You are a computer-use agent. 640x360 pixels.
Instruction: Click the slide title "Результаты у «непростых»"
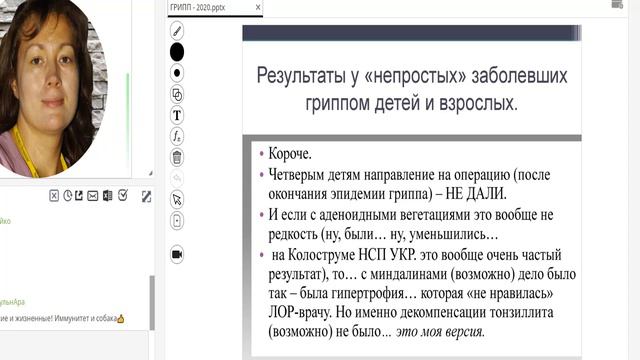(x=411, y=89)
